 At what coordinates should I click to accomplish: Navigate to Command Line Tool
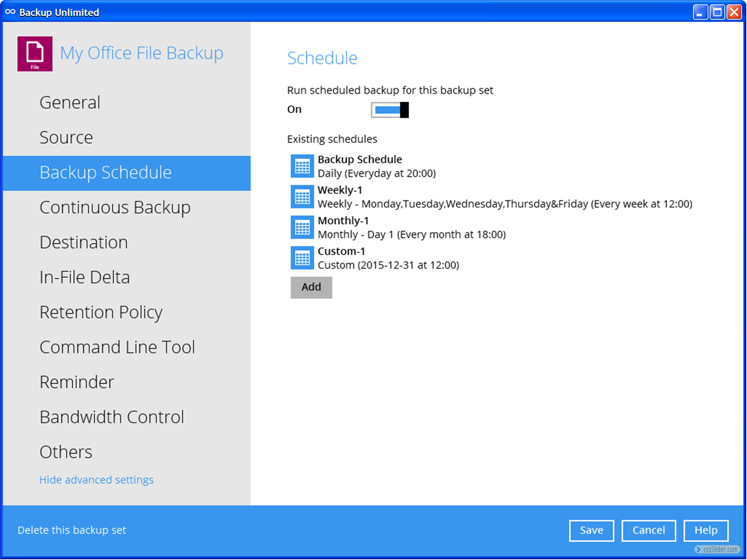click(x=117, y=347)
